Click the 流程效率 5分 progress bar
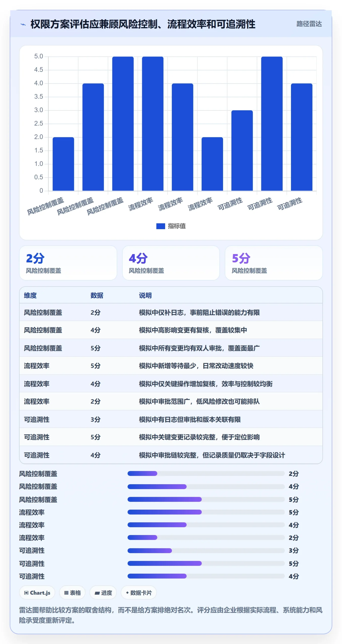Screen dimensions: 342x644 pos(206,512)
